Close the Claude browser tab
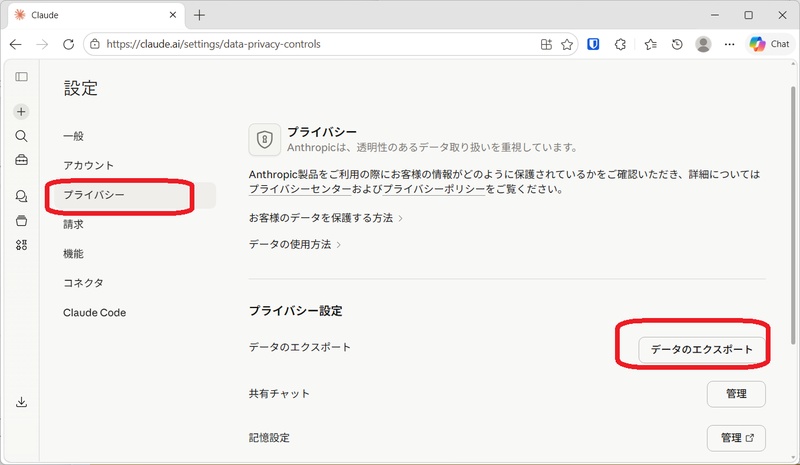Viewport: 800px width, 465px height. click(x=173, y=15)
